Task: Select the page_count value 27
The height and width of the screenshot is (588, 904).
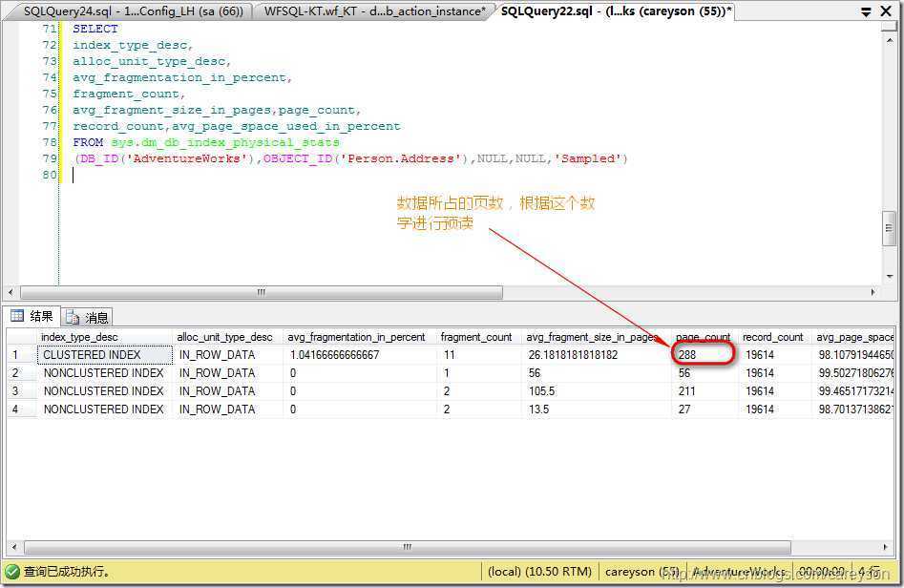Action: [x=704, y=409]
